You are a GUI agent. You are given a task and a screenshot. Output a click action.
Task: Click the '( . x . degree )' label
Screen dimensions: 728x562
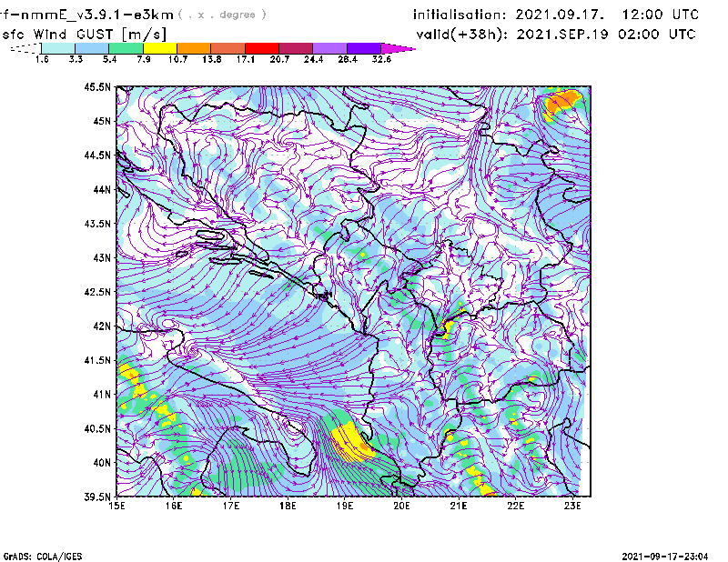point(222,15)
